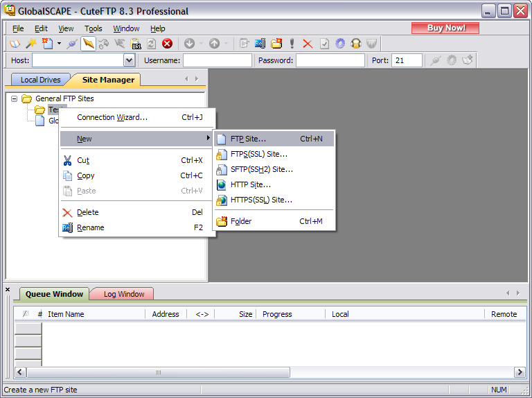Click the New Folder icon in toolbar
532x398 pixels.
coord(276,44)
